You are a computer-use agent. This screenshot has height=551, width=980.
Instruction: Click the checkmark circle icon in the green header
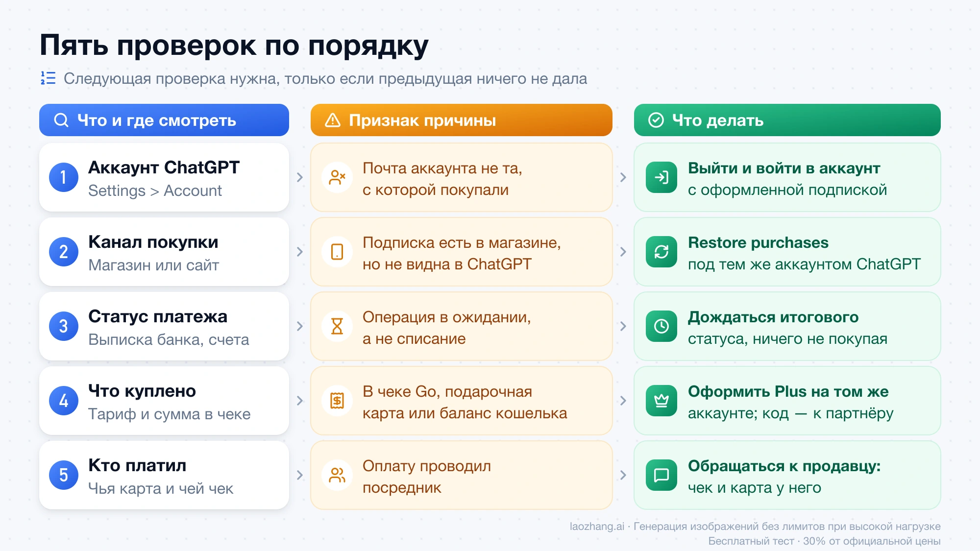click(x=656, y=120)
